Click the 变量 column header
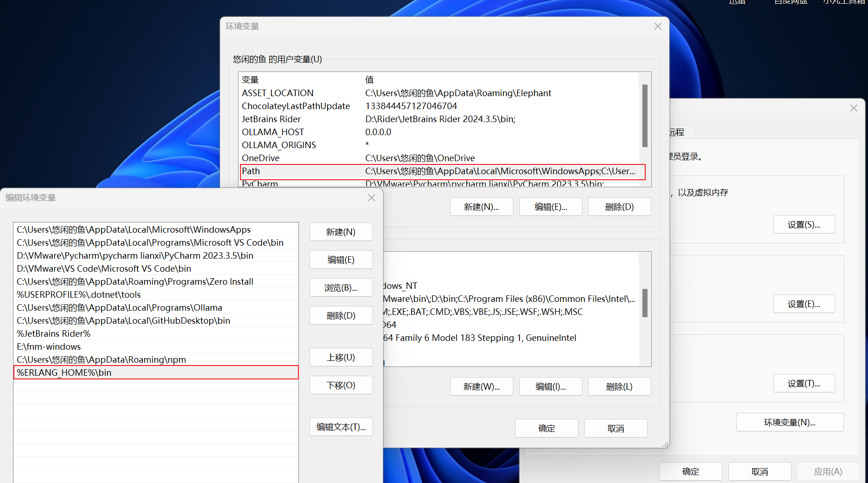868x483 pixels. pos(300,79)
